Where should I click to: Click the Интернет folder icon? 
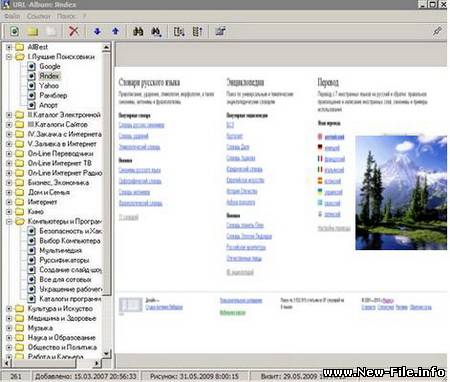(x=20, y=202)
